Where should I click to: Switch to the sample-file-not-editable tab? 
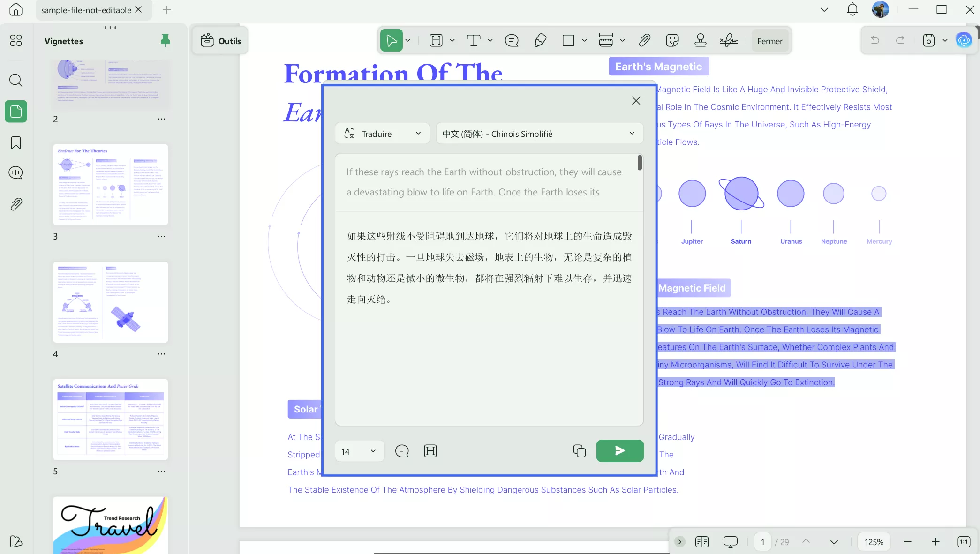pos(86,10)
